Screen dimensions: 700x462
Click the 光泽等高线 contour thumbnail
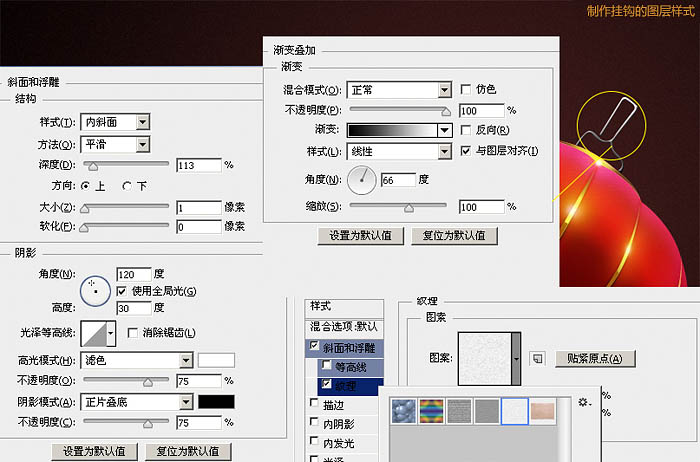[94, 333]
